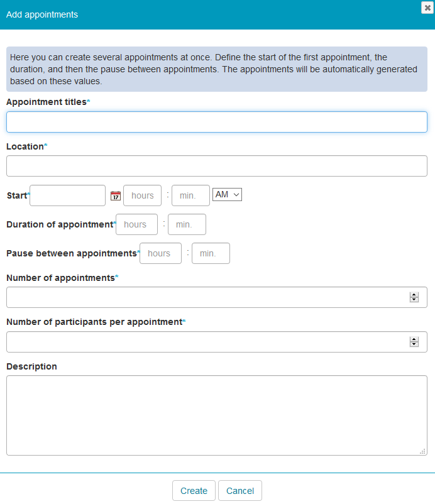
Task: Focus the Appointment titles field
Action: pos(217,122)
